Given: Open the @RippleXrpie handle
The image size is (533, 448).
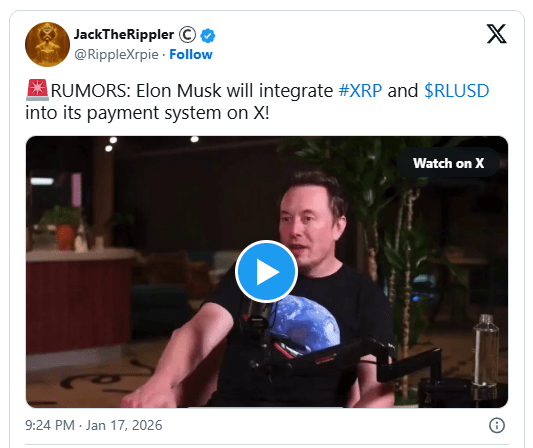Looking at the screenshot, I should [x=116, y=54].
